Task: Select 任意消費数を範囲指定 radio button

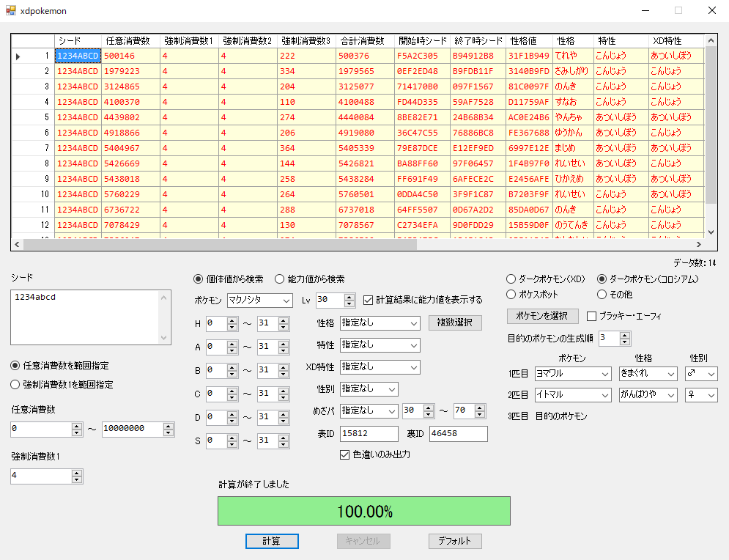Action: (x=59, y=366)
